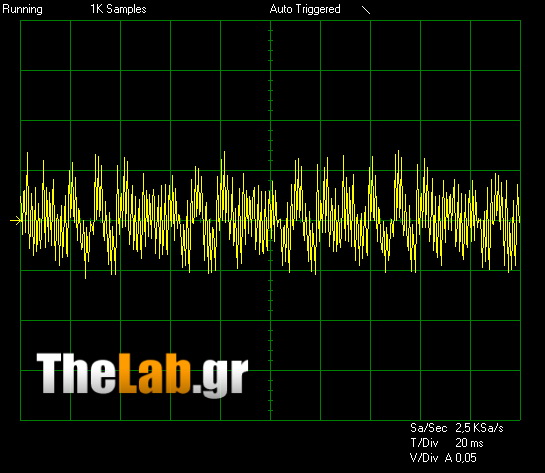Viewport: 545px width, 473px height.
Task: Click the Auto Triggered status text
Action: click(x=305, y=9)
